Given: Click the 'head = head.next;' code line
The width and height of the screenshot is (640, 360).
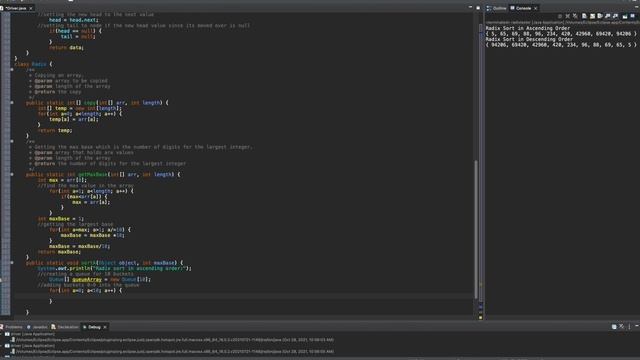Looking at the screenshot, I should click(73, 20).
